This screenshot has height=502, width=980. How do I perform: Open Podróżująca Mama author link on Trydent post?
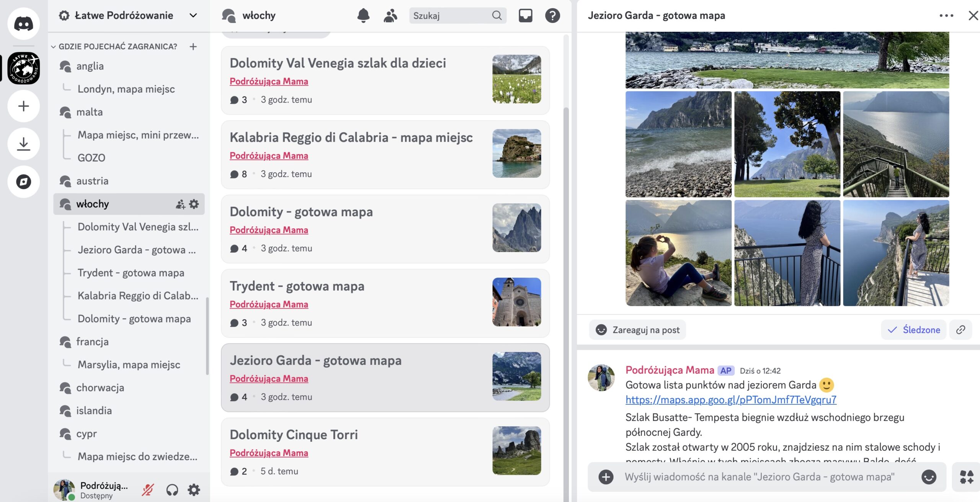[x=269, y=304]
